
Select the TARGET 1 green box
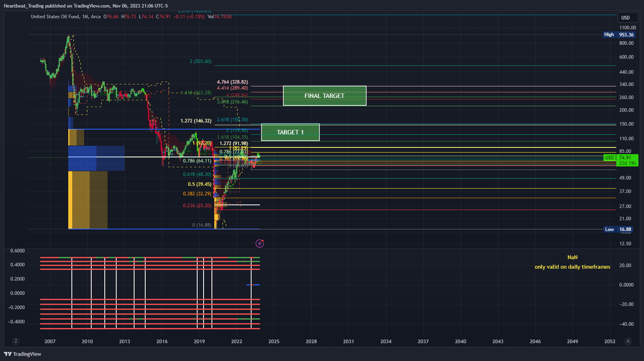[290, 132]
